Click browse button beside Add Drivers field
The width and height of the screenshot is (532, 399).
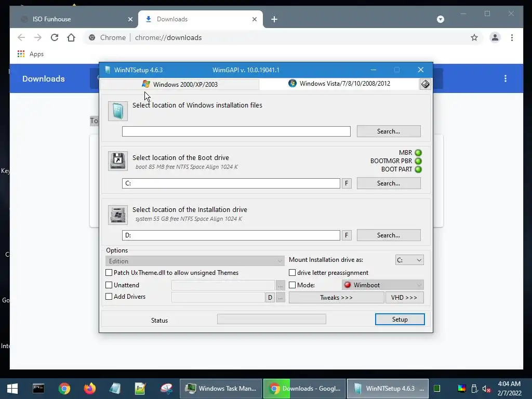point(280,298)
